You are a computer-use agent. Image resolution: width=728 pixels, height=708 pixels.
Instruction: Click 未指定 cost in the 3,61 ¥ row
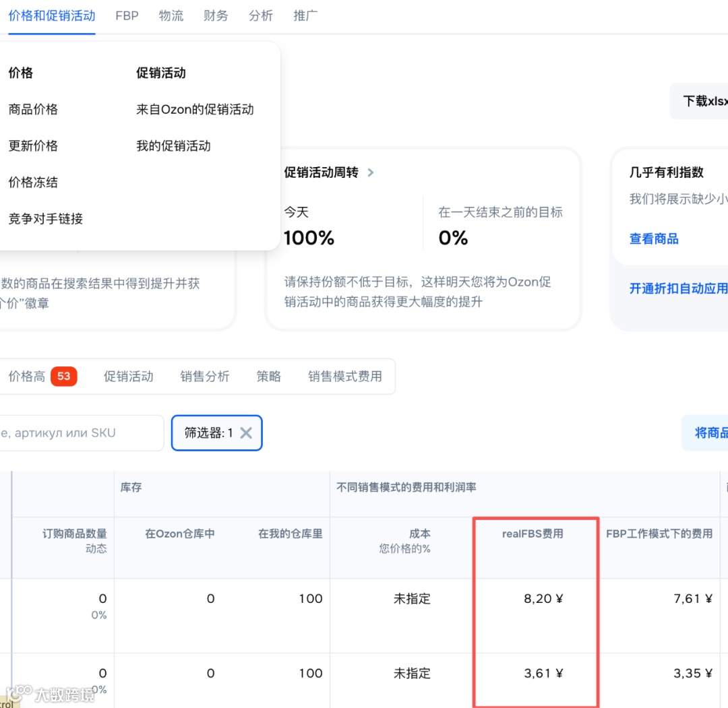pyautogui.click(x=413, y=673)
